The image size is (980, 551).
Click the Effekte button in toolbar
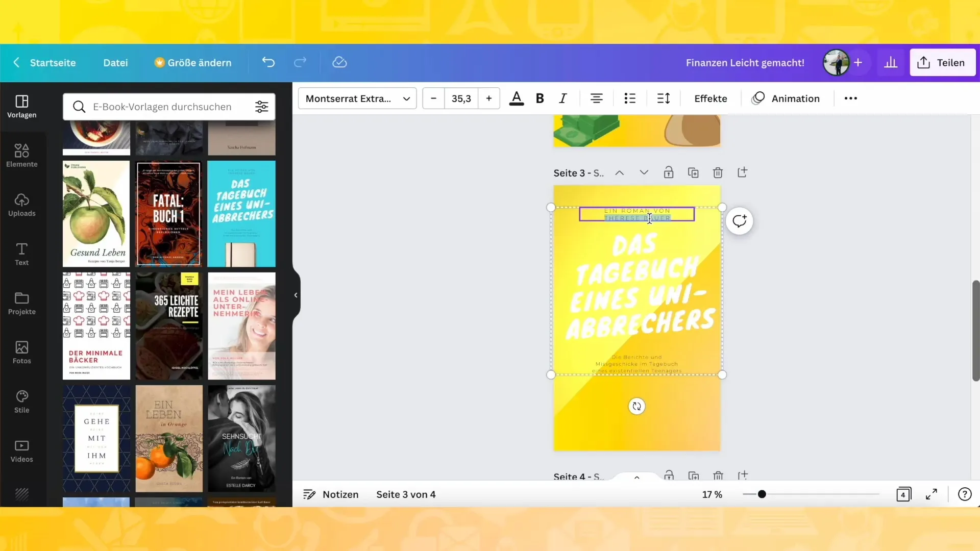[711, 98]
